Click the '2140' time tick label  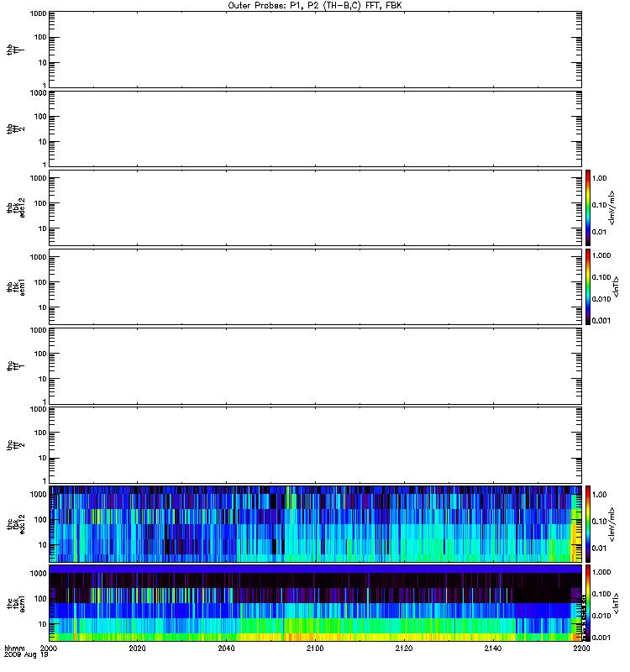click(493, 648)
